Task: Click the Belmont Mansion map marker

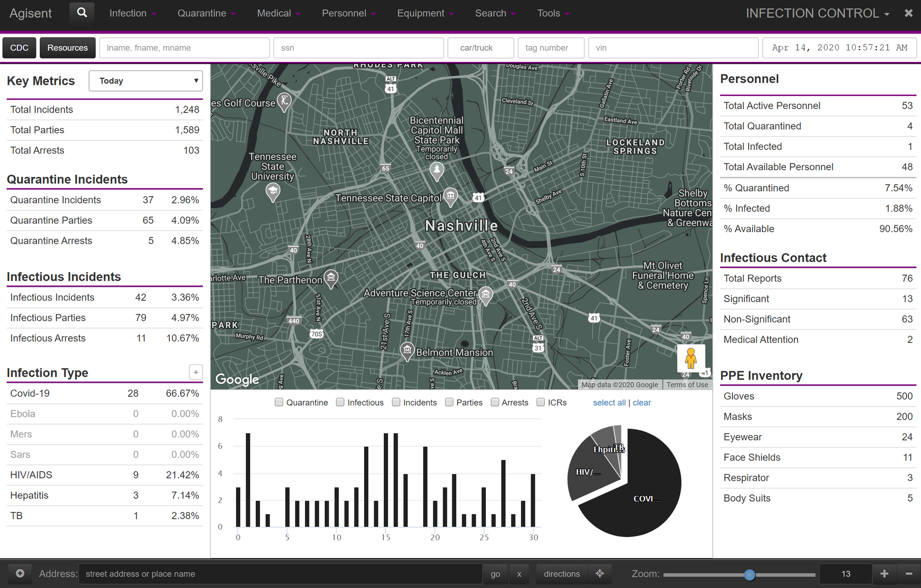Action: [407, 352]
